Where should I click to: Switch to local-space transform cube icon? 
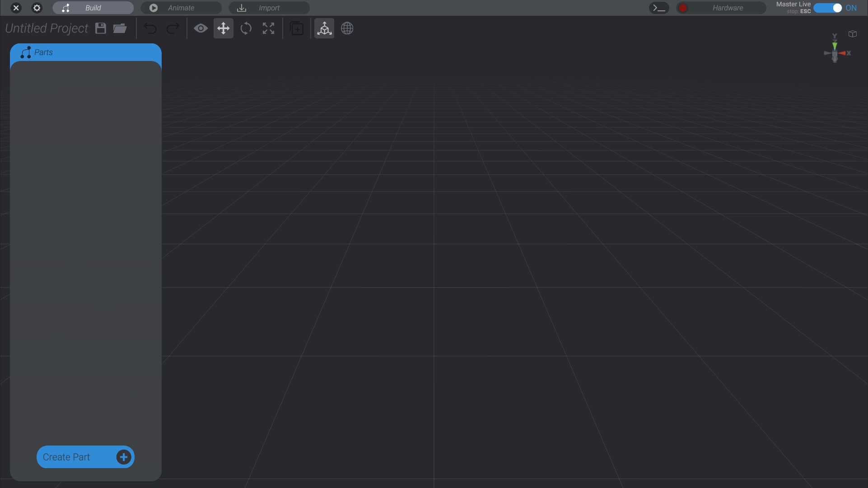pos(324,28)
